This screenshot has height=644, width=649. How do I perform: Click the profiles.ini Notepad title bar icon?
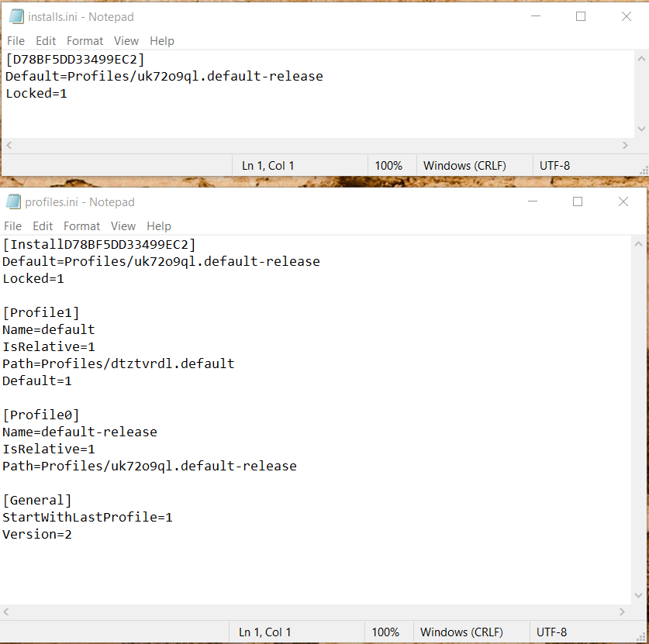click(x=13, y=202)
